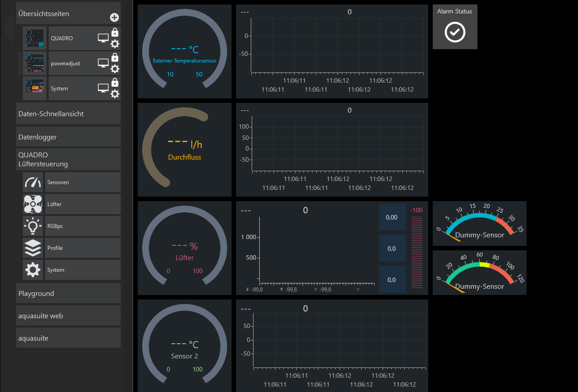Toggle lock on System overview page row
This screenshot has width=578, height=392.
coord(115,82)
